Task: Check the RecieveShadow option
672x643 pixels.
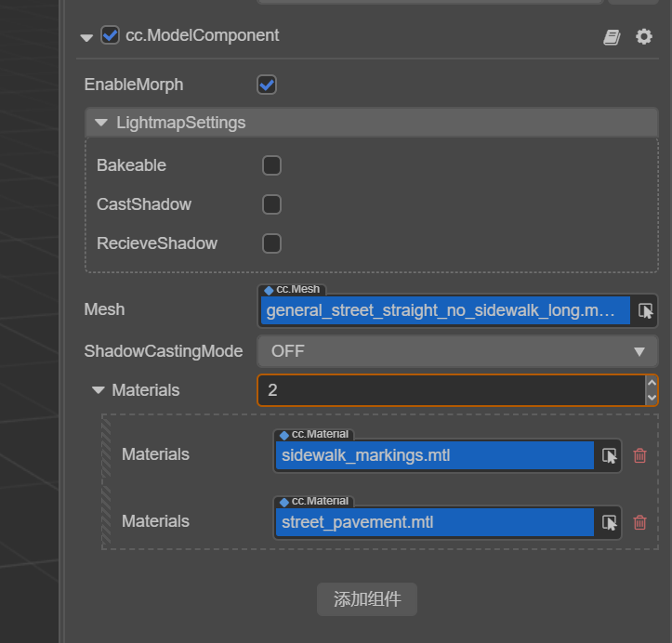Action: point(271,243)
